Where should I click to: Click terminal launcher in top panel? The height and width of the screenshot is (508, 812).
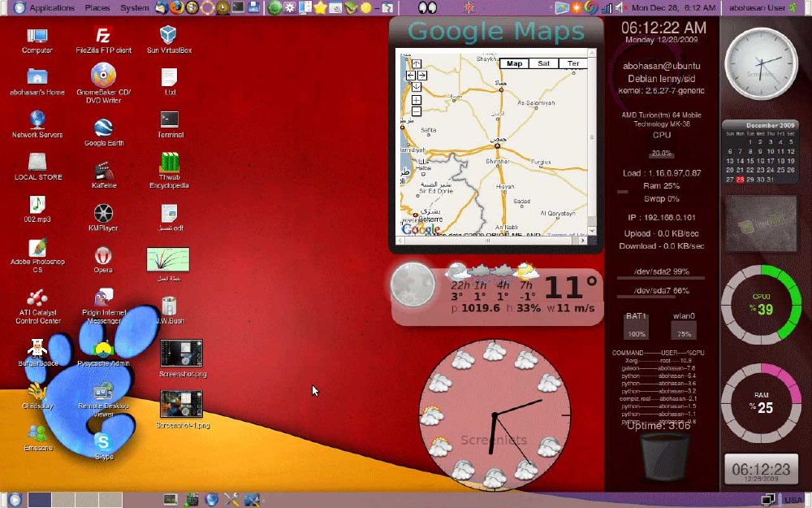[238, 7]
